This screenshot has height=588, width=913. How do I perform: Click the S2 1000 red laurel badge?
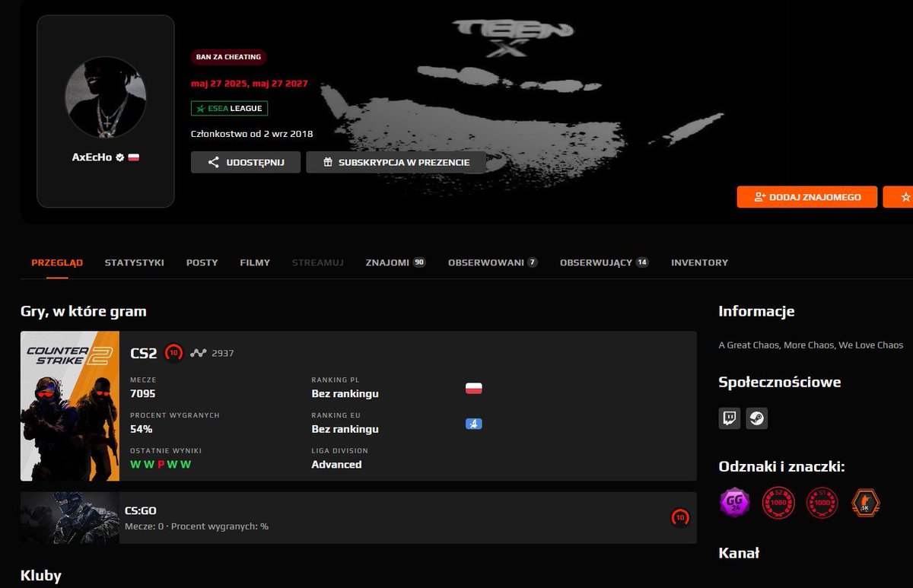778,503
